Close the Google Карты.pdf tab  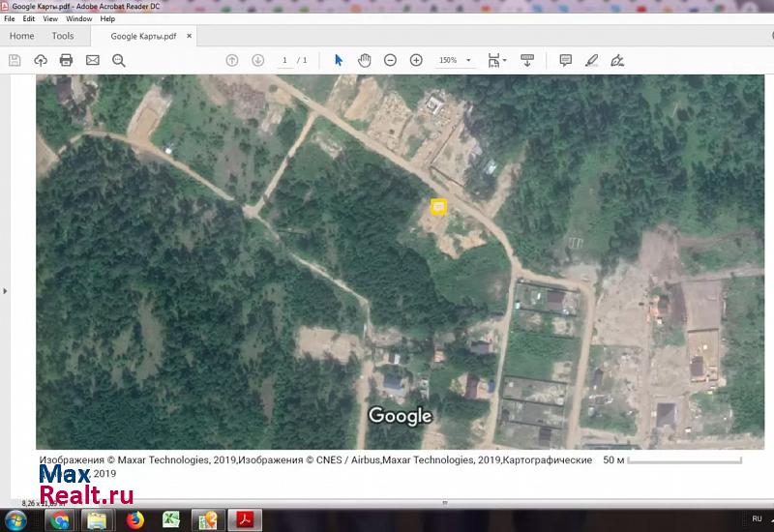coord(190,37)
